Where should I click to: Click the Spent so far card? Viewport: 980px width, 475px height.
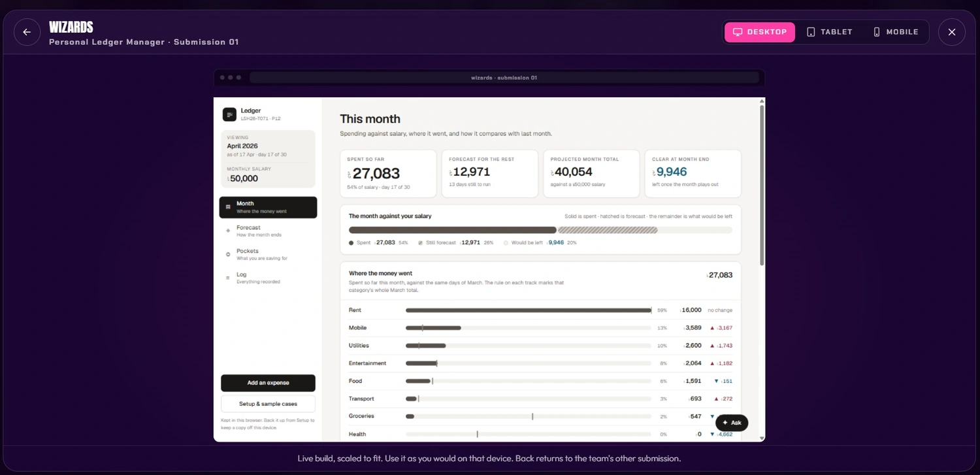[x=388, y=174]
